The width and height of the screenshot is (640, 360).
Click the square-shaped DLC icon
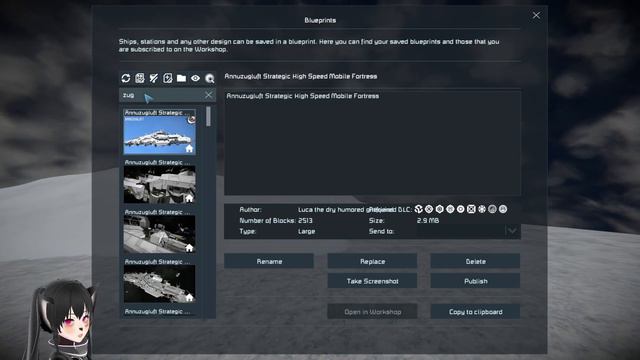point(471,209)
